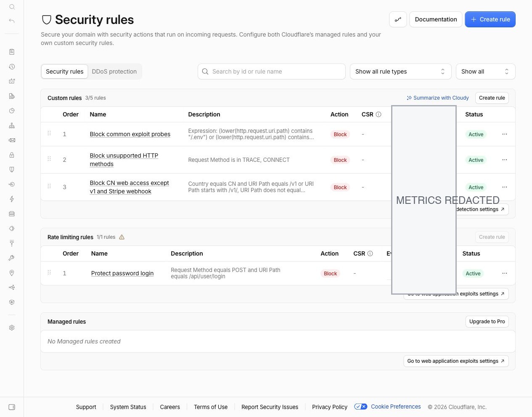Open the shield security sidebar icon
The height and width of the screenshot is (417, 532).
coord(12,169)
